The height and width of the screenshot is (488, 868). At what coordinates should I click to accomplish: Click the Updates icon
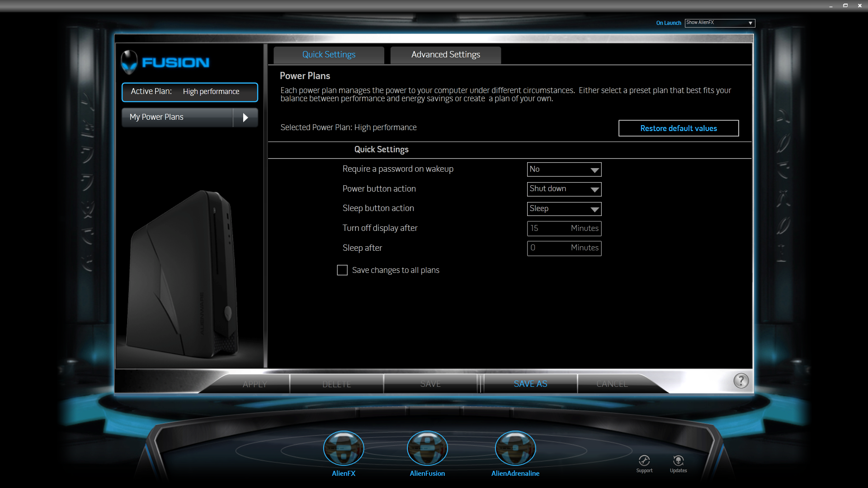point(678,460)
